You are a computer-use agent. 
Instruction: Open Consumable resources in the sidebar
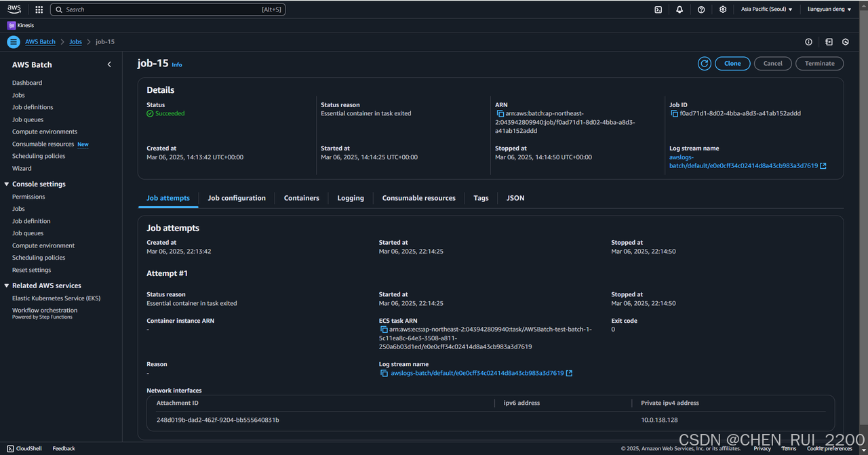43,144
